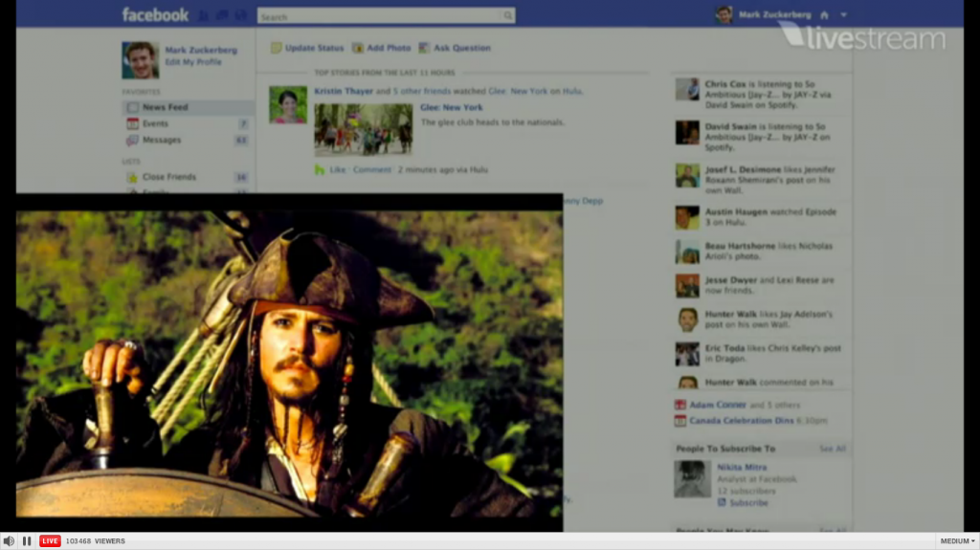Click Chris Cox's ticker avatar

click(x=687, y=89)
